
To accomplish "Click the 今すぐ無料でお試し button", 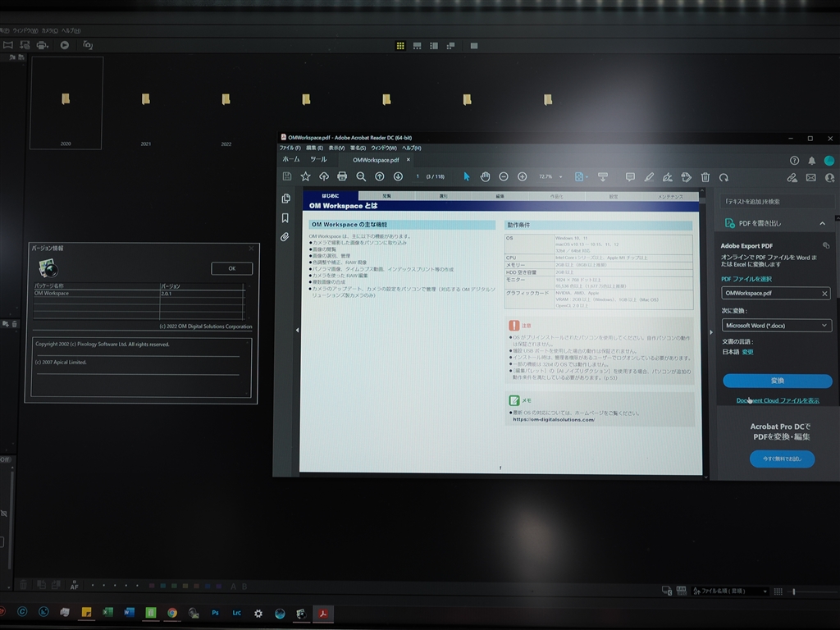I will coord(782,459).
